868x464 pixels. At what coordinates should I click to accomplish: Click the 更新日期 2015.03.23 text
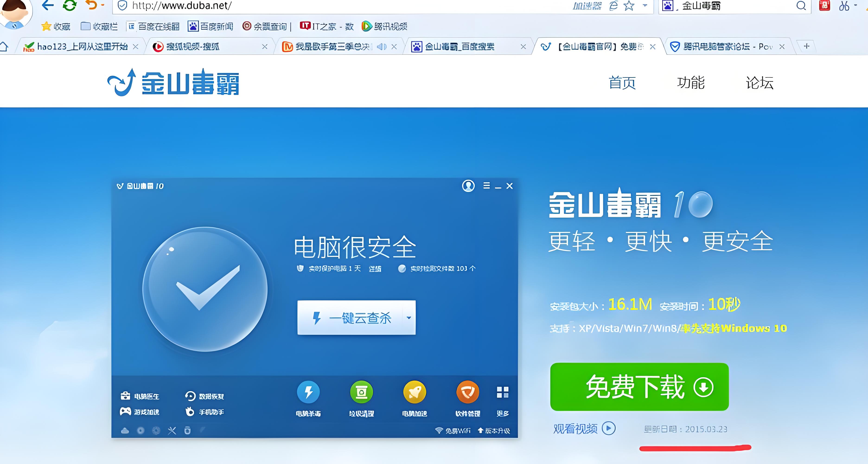686,429
